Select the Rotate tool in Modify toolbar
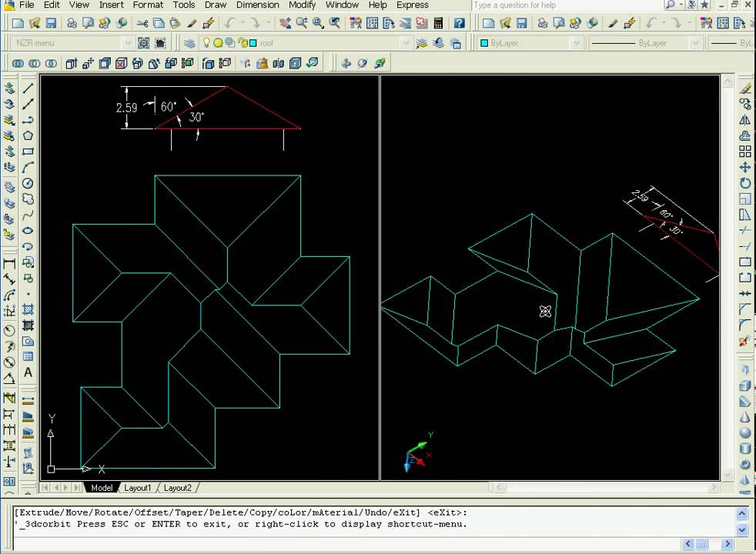756x554 pixels. pos(745,183)
